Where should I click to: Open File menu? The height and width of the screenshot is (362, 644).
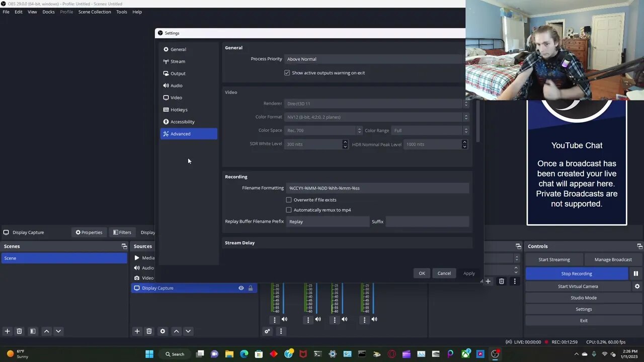tap(6, 12)
